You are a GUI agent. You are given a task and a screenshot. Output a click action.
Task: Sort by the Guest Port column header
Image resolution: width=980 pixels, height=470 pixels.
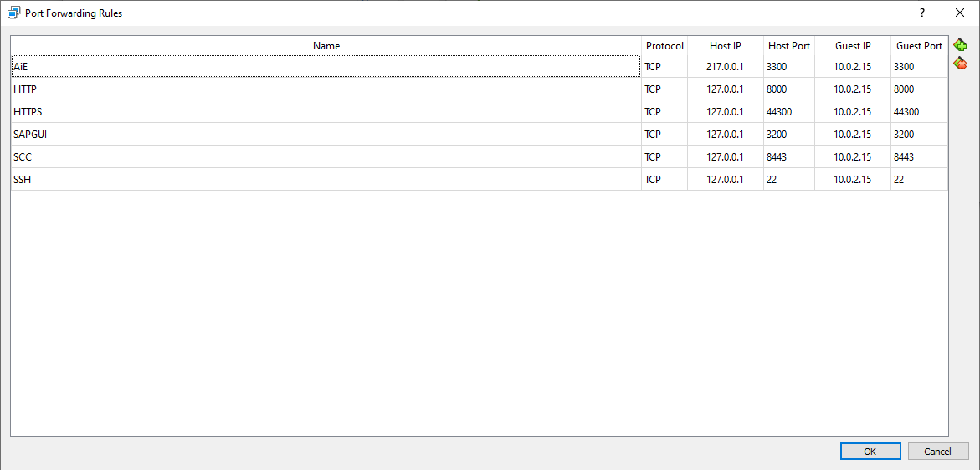(x=919, y=45)
